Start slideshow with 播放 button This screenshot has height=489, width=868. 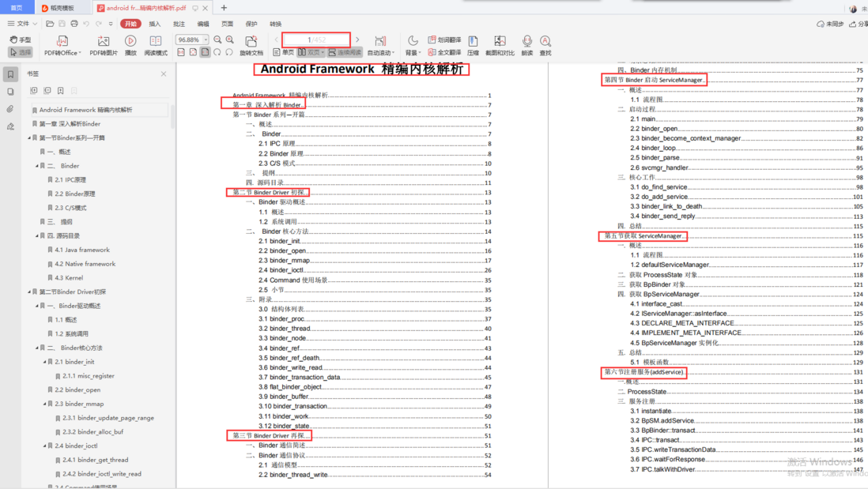point(130,45)
